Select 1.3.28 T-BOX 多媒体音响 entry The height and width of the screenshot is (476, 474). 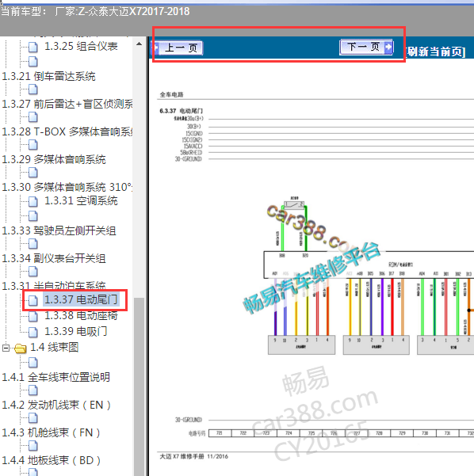(x=67, y=131)
